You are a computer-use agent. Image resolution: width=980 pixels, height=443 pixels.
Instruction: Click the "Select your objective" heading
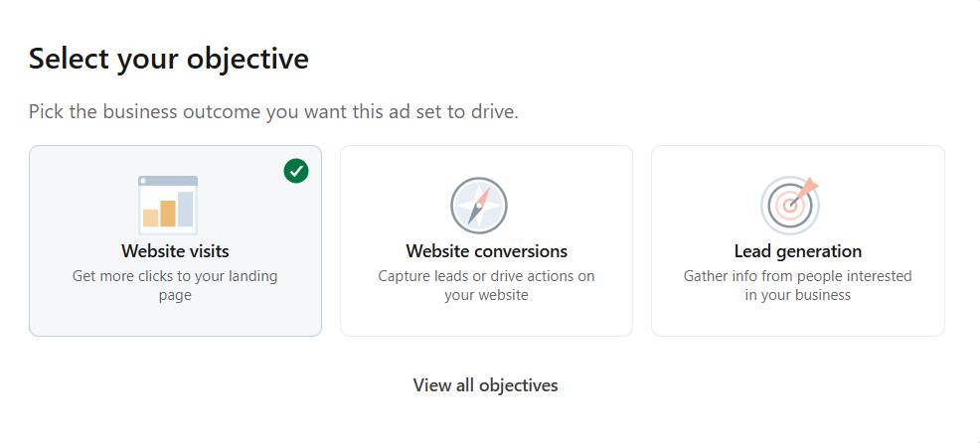pyautogui.click(x=169, y=59)
